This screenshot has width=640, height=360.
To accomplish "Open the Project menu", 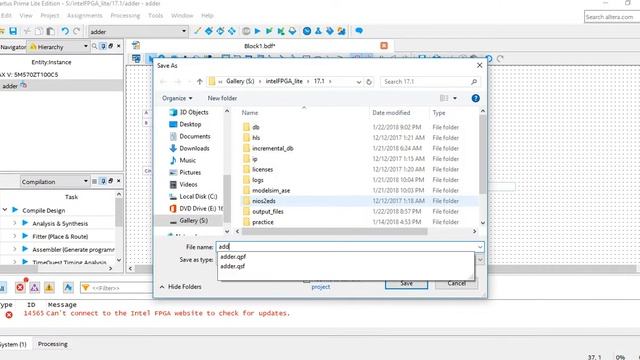I will (x=50, y=16).
